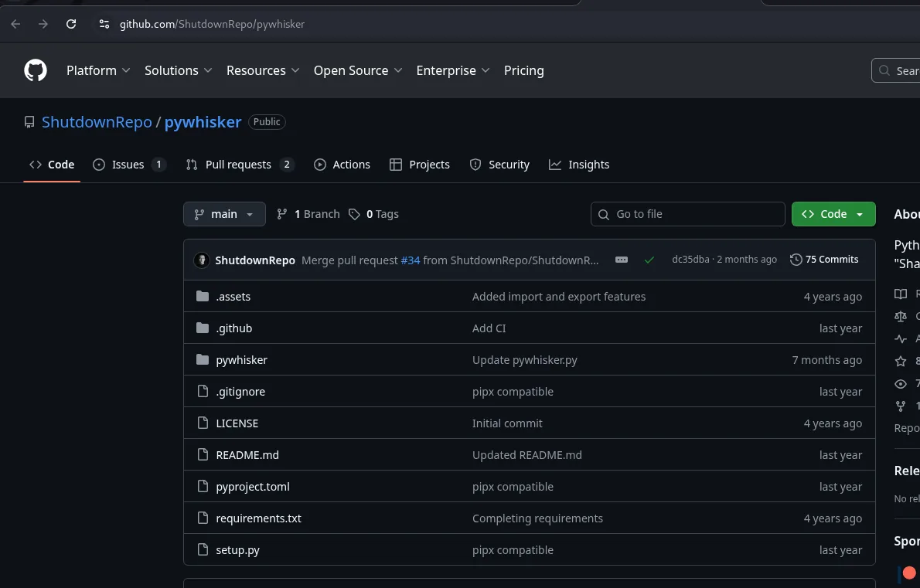Open the pywhisker folder
This screenshot has height=588, width=920.
[241, 360]
